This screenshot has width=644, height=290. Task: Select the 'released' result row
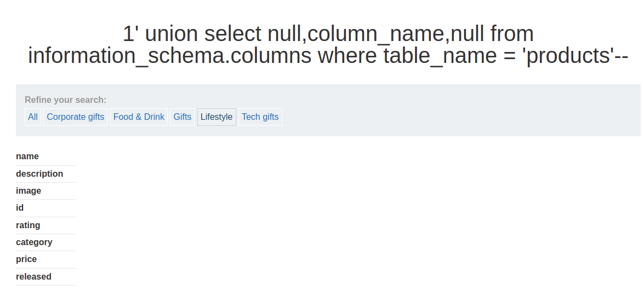[33, 277]
